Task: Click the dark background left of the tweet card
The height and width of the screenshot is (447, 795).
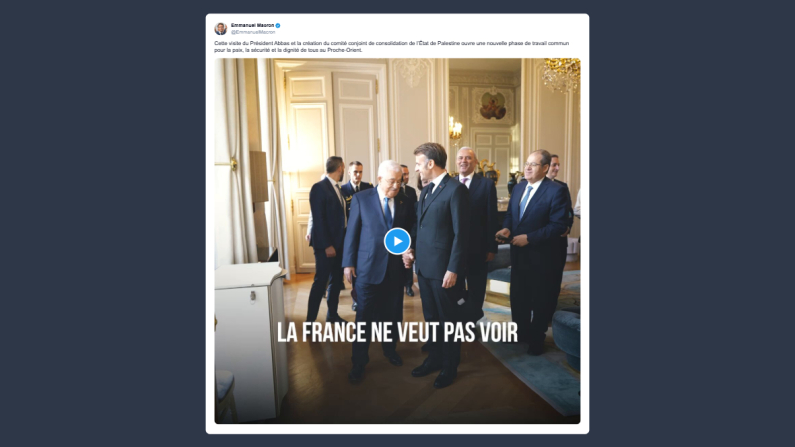Action: click(101, 224)
